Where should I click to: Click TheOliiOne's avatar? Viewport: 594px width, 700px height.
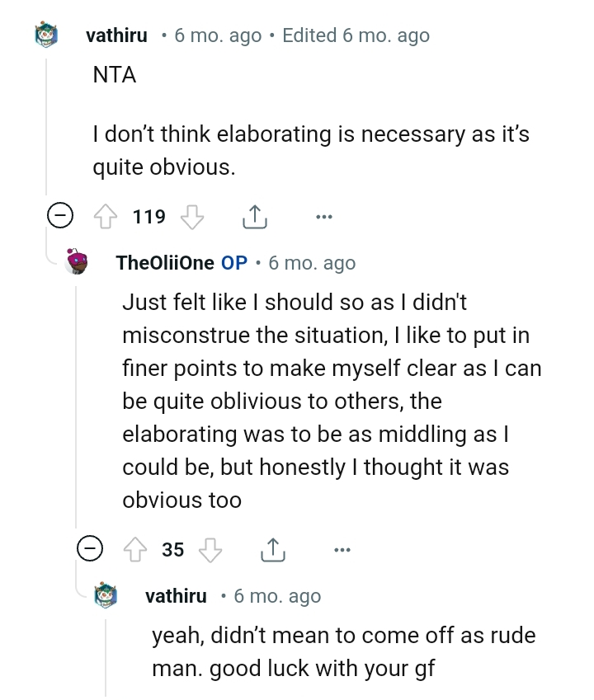76,261
